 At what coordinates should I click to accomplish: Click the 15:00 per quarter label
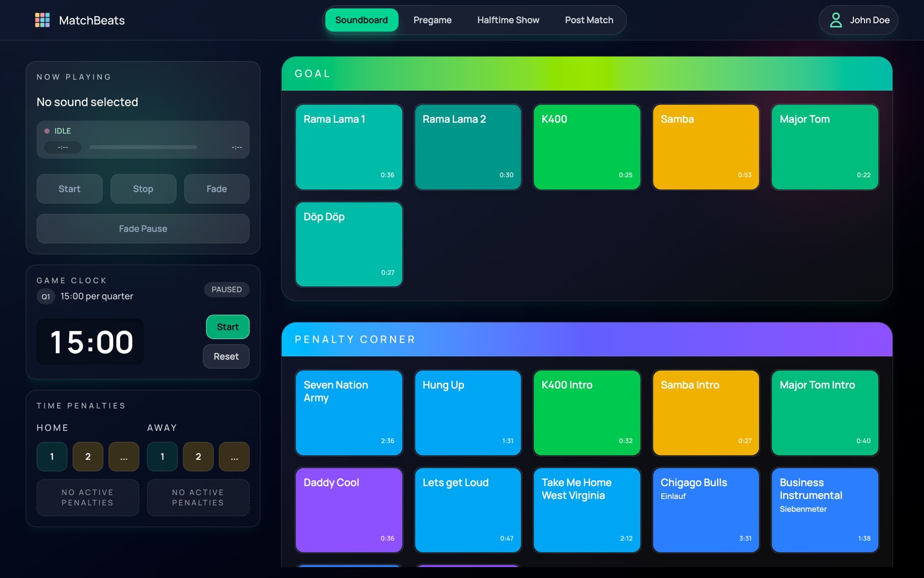pyautogui.click(x=97, y=296)
